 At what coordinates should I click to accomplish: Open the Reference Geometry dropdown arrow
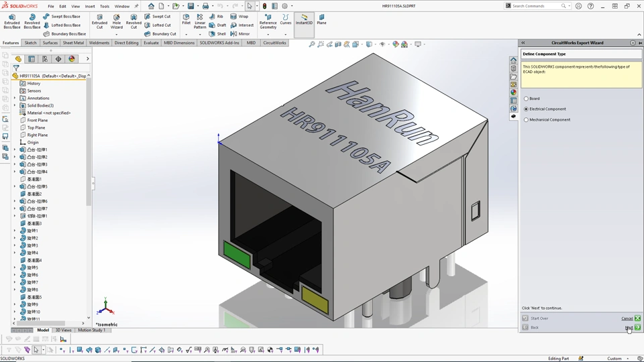click(x=268, y=34)
